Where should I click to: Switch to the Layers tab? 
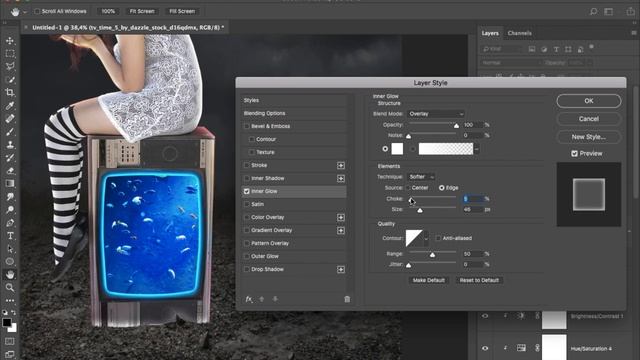pyautogui.click(x=490, y=33)
